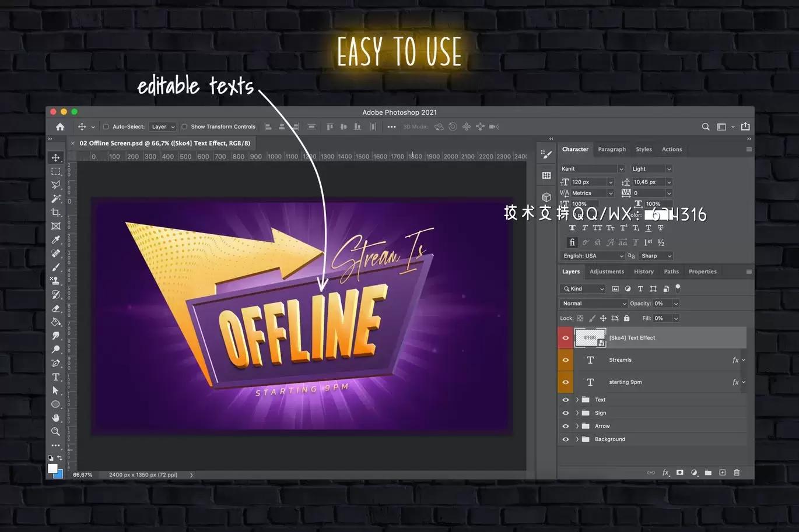Hide the Text layer group
The height and width of the screenshot is (532, 799).
tap(566, 400)
